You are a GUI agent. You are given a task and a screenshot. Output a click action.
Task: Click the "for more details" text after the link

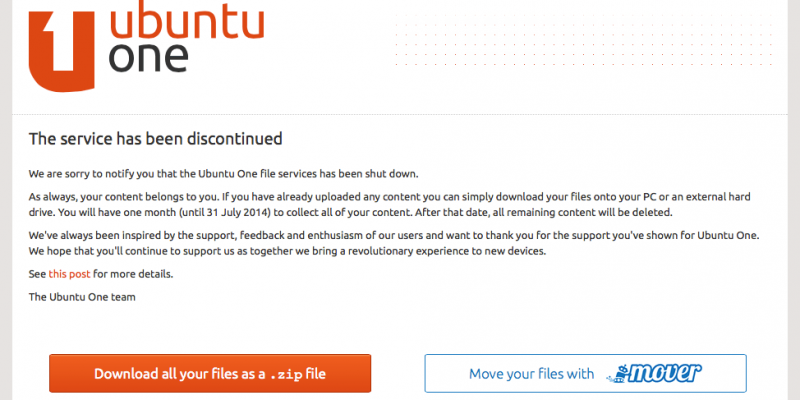pos(133,274)
